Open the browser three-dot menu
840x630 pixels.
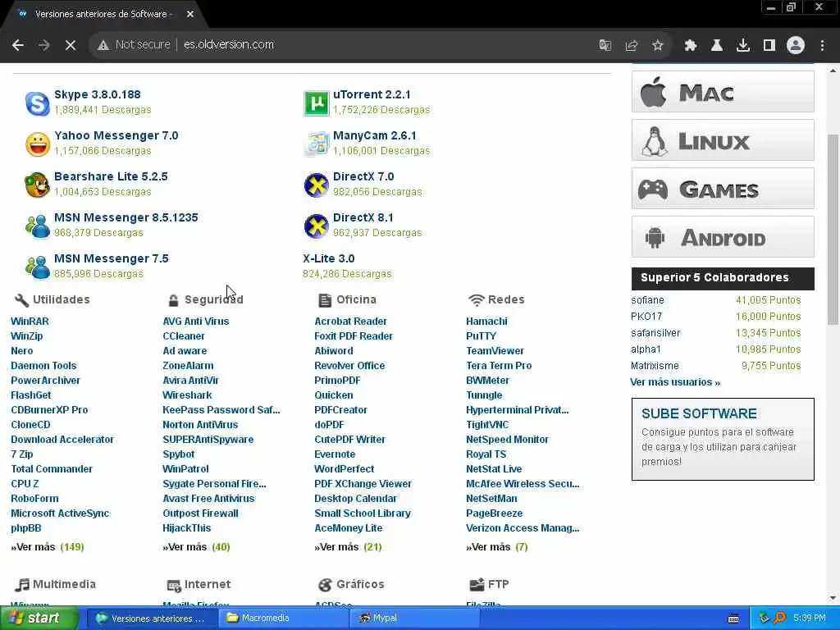click(x=822, y=45)
